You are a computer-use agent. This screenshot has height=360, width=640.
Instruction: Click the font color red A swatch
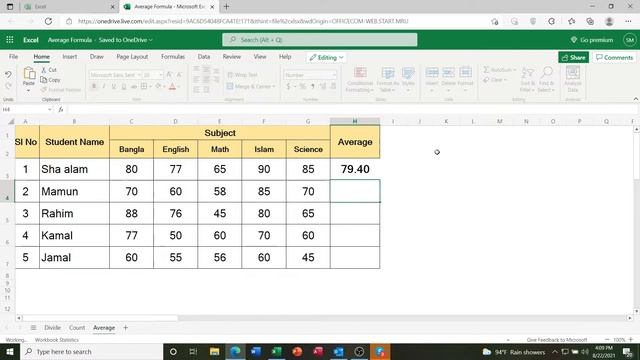coord(172,86)
